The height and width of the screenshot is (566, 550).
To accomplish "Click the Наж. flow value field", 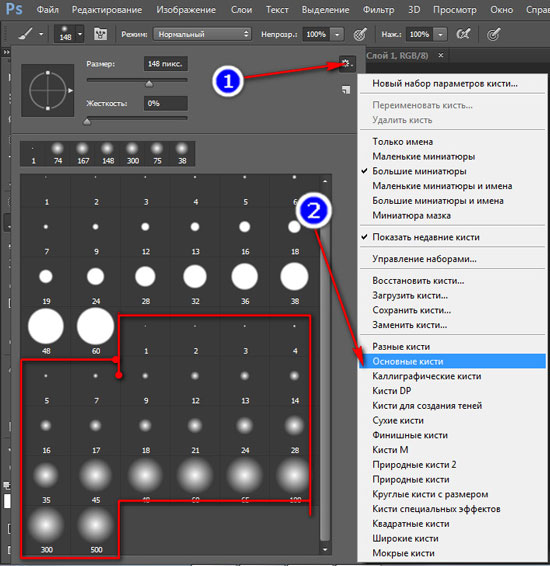I will (419, 34).
